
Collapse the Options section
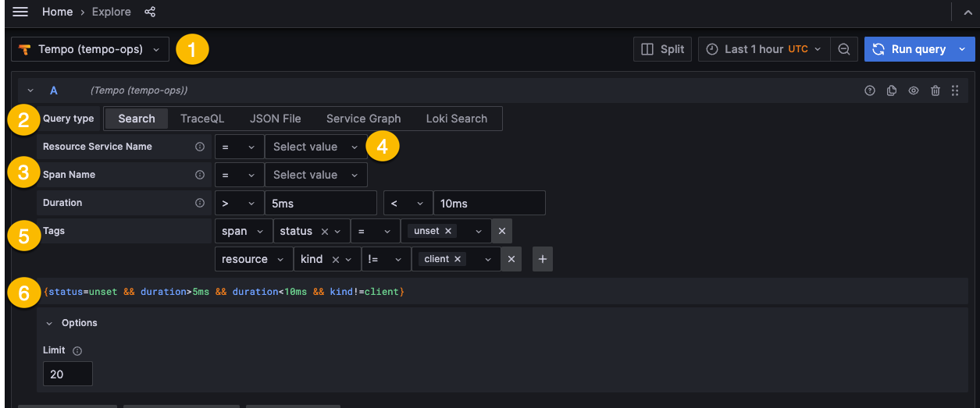click(49, 323)
